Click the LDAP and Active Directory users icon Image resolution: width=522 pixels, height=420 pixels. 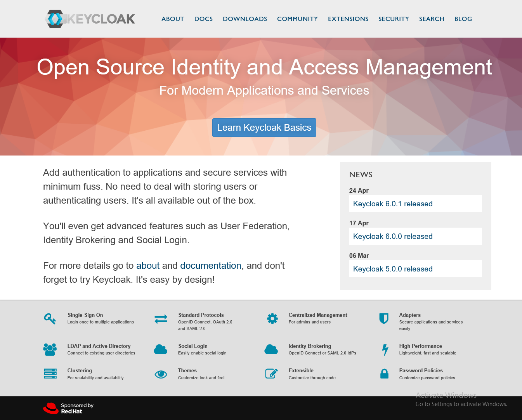(50, 349)
